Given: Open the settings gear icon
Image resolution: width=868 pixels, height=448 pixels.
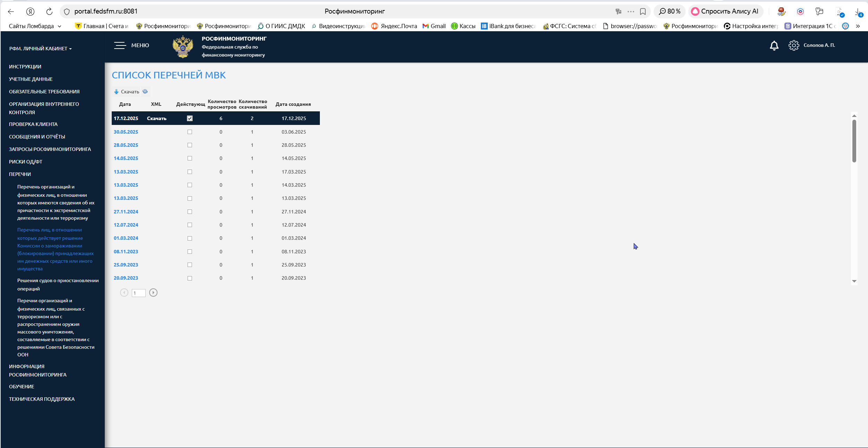Looking at the screenshot, I should point(793,45).
